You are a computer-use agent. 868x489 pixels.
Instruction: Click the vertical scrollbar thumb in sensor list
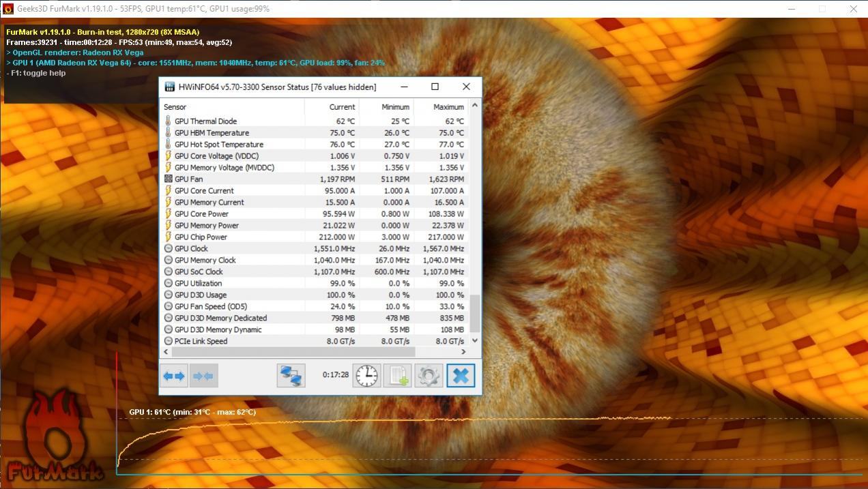coord(475,314)
